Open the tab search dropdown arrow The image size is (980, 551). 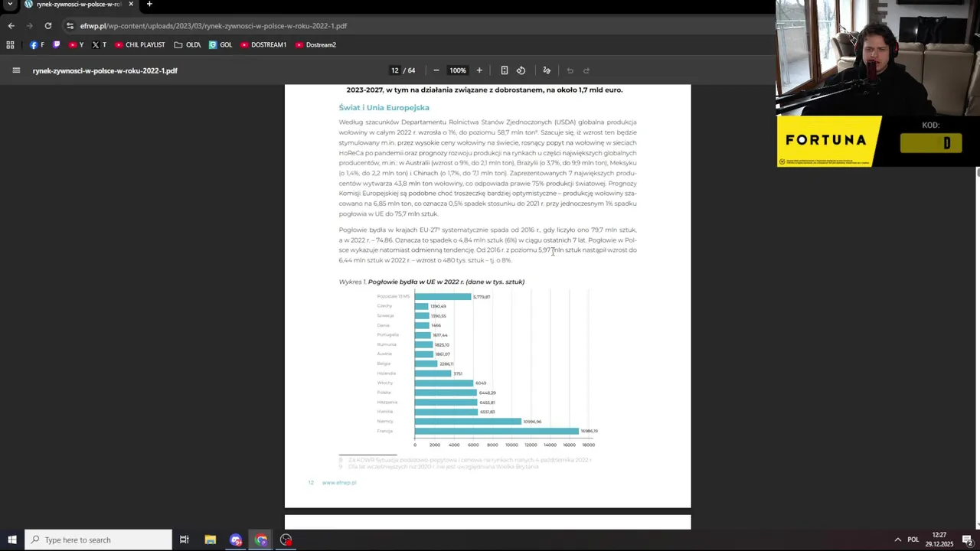pos(10,5)
